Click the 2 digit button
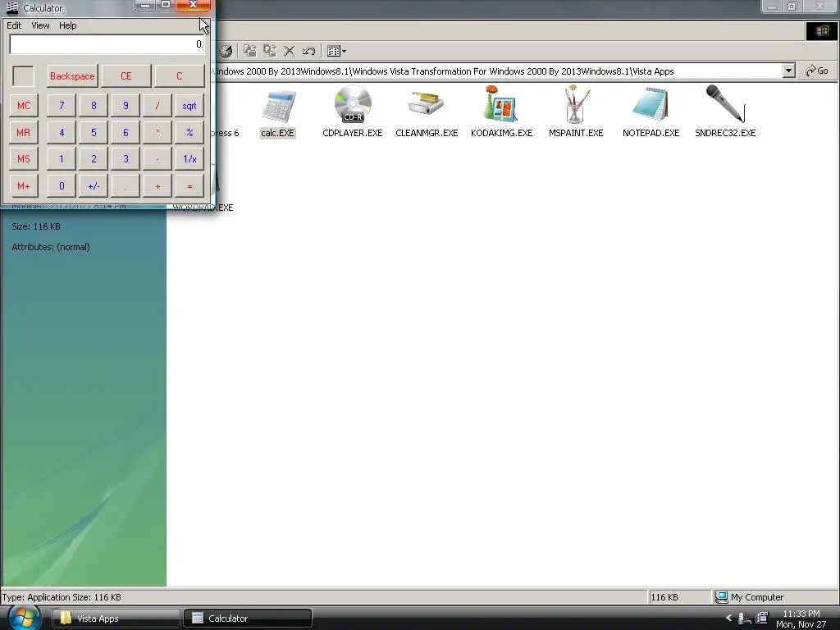This screenshot has width=840, height=630. pos(94,159)
